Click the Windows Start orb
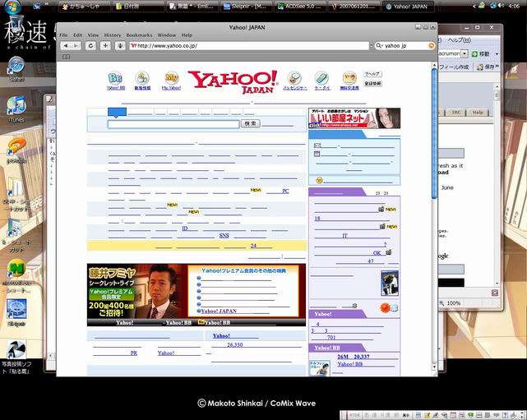 [x=13, y=6]
